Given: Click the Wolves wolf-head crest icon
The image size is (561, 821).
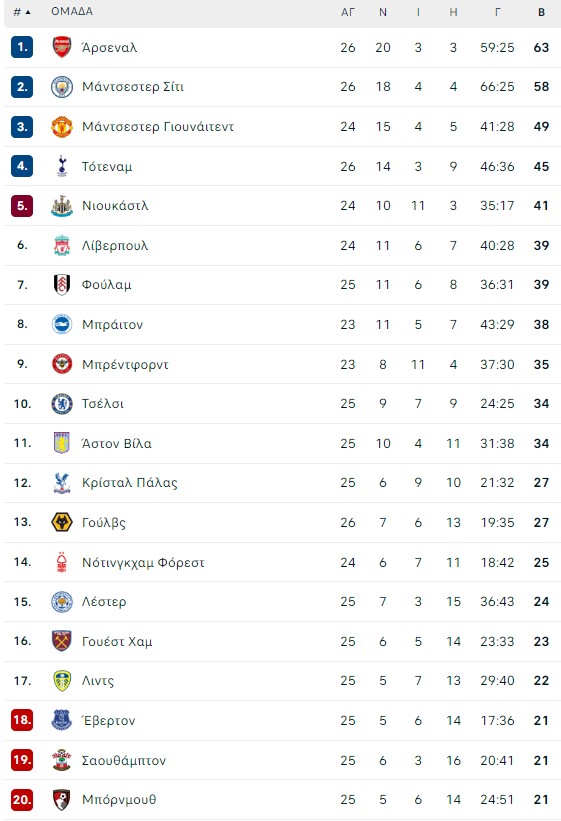Looking at the screenshot, I should 62,522.
